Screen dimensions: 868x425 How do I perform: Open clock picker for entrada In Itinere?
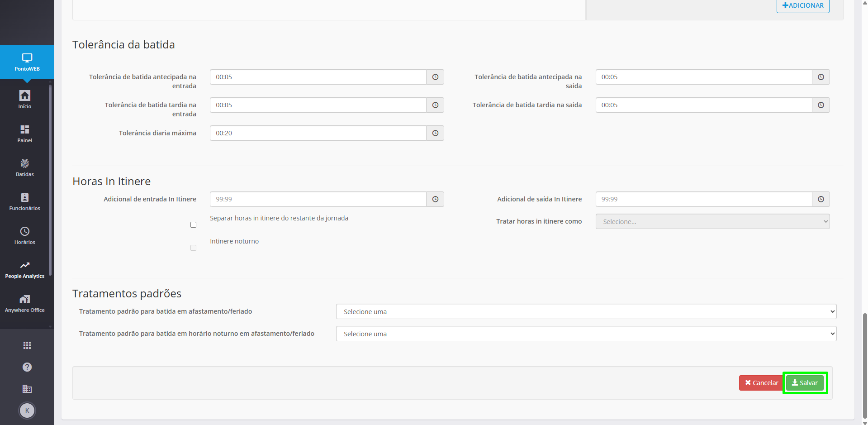pyautogui.click(x=435, y=199)
